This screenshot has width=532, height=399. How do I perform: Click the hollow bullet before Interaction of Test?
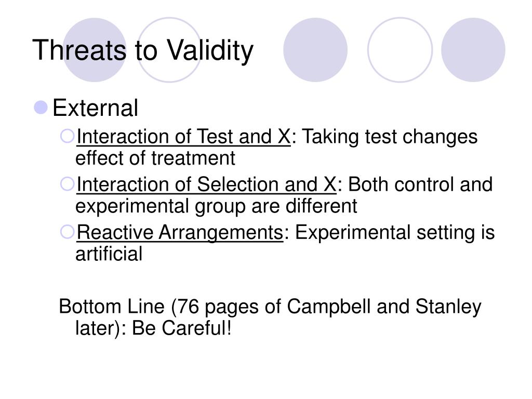tap(67, 136)
